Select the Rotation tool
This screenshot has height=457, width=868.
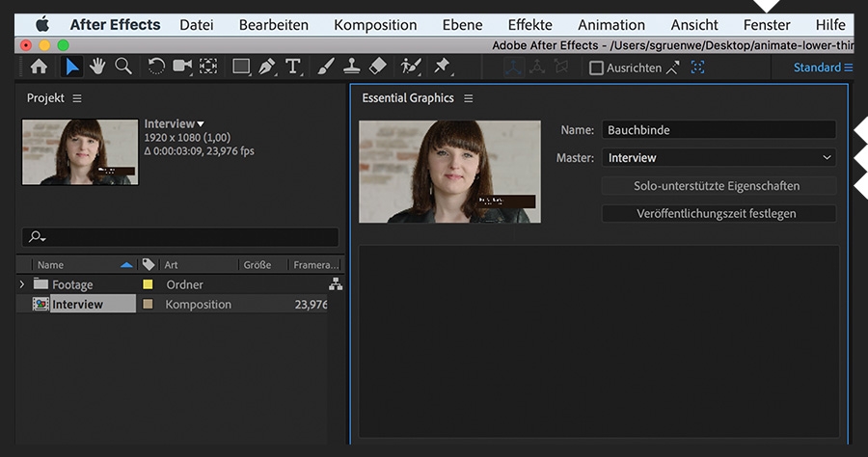click(156, 67)
